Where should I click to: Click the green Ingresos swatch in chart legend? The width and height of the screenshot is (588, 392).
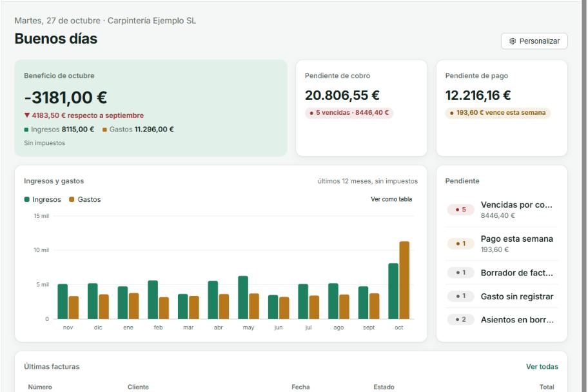[x=26, y=199]
